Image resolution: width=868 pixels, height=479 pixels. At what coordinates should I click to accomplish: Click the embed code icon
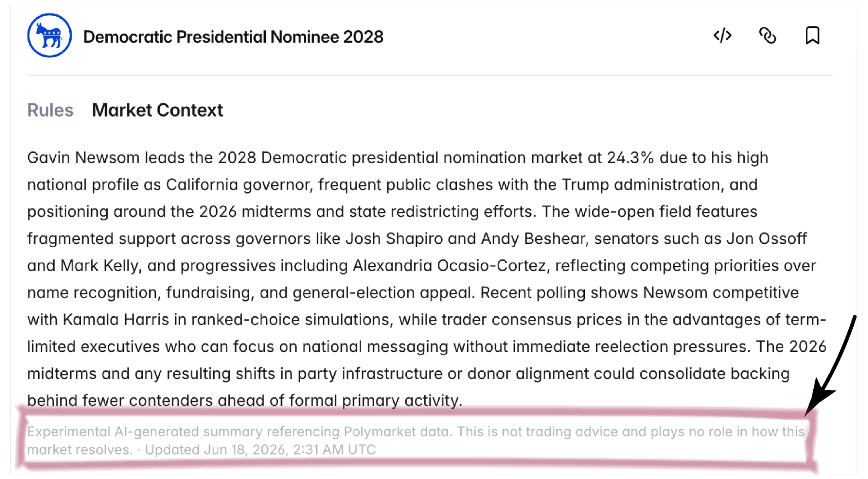coord(723,36)
